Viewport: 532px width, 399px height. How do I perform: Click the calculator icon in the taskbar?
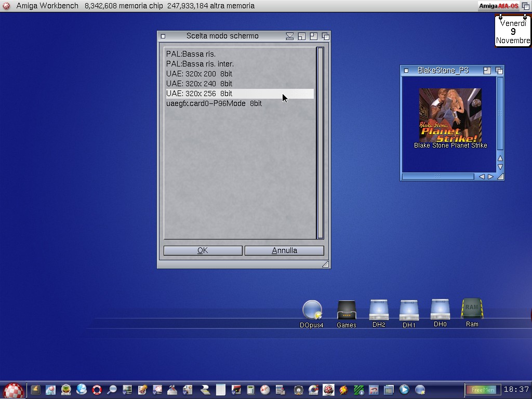click(x=250, y=390)
